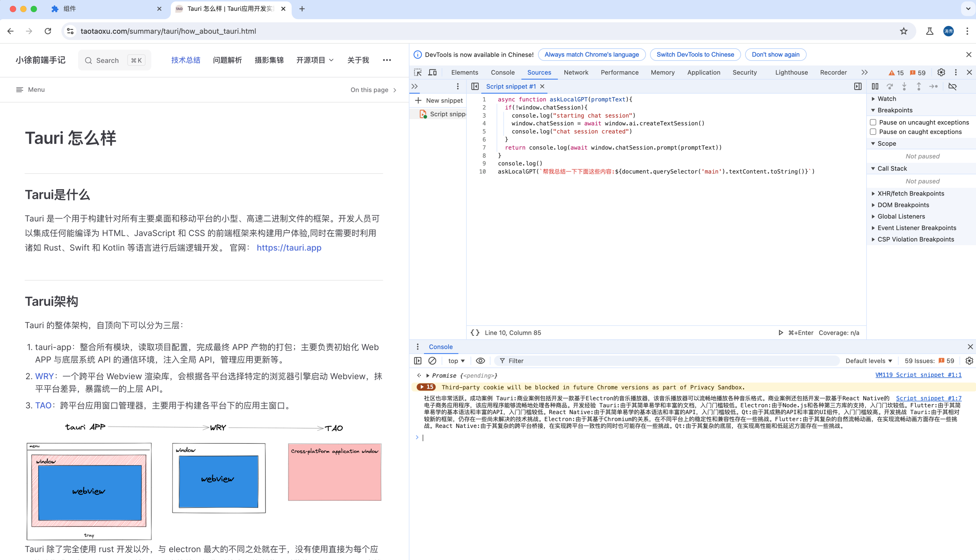976x560 pixels.
Task: Toggle the console sidebar icon
Action: (418, 361)
